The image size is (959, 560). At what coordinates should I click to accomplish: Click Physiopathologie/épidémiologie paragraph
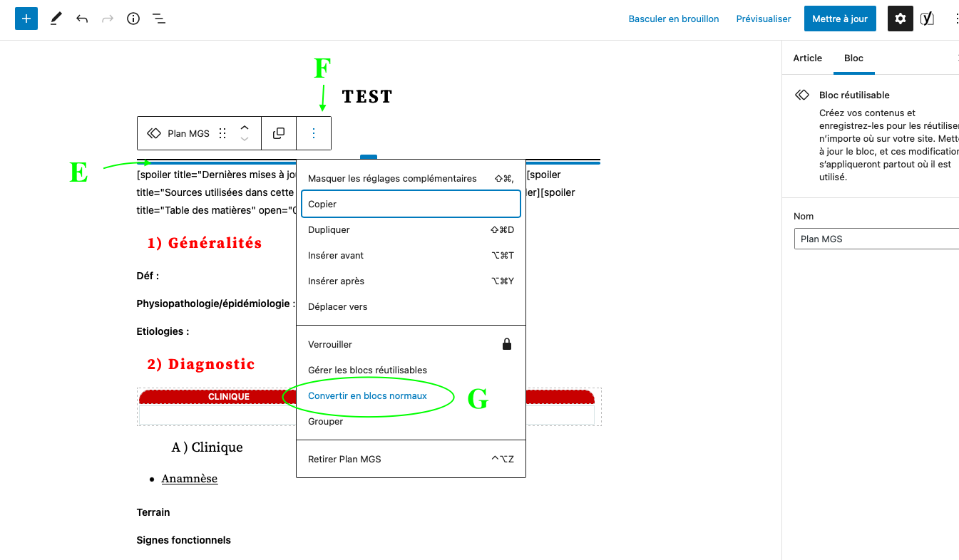215,304
